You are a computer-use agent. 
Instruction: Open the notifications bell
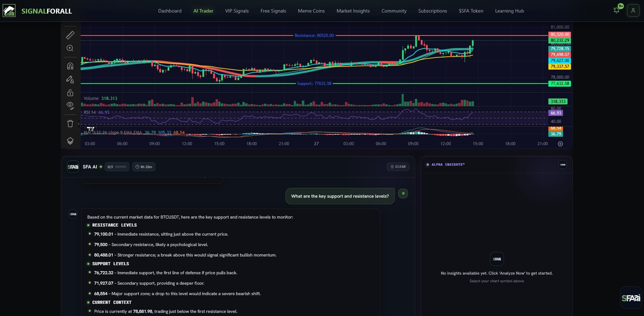point(617,10)
